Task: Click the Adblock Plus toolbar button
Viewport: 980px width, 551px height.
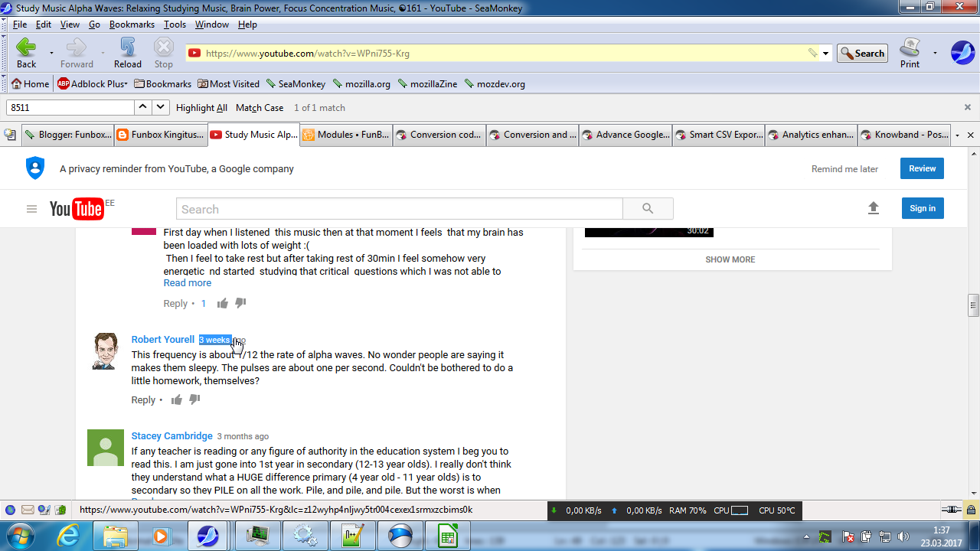Action: (93, 84)
